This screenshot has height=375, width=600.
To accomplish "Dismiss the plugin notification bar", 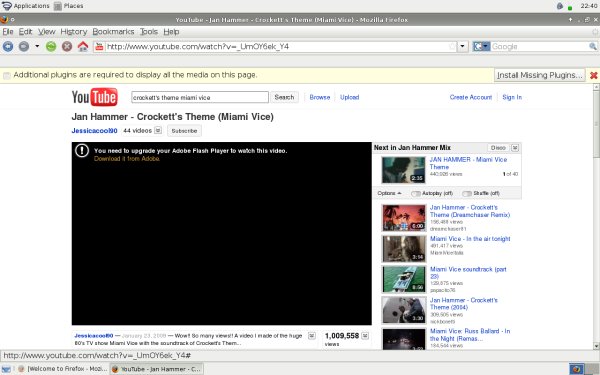I will [593, 75].
